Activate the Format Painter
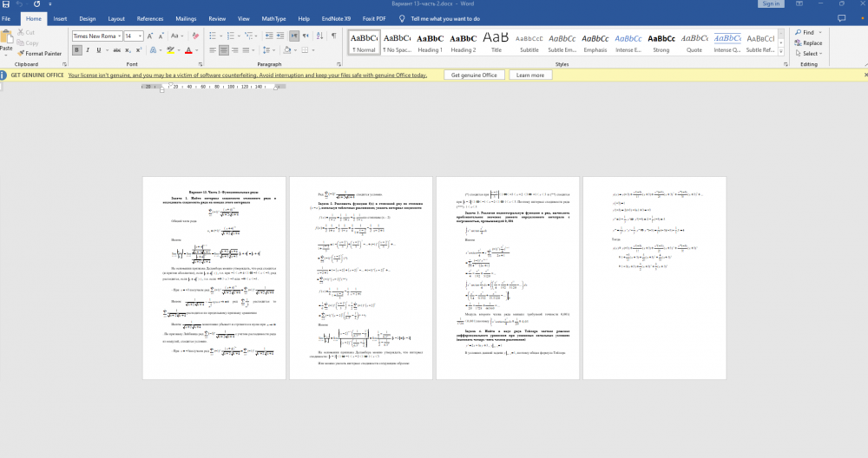This screenshot has width=868, height=458. (39, 54)
